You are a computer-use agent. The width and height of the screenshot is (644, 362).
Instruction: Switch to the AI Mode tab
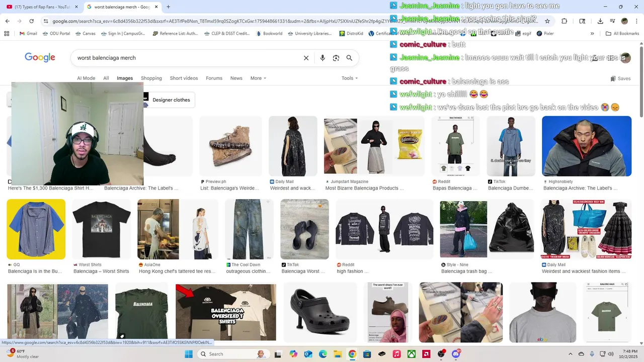coord(86,78)
